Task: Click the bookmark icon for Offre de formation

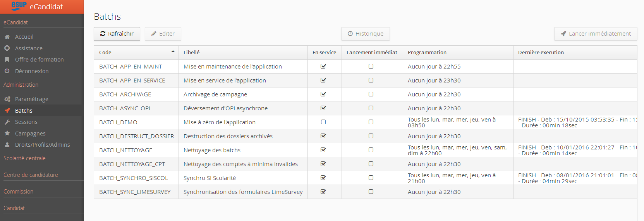Action: coord(7,60)
